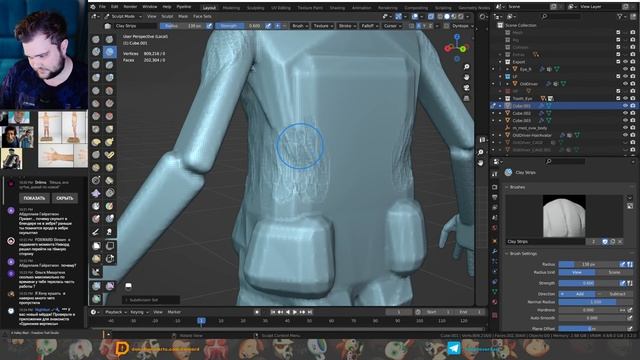Click the СКРЫТЬ button in chat
This screenshot has width=640, height=360.
(64, 198)
